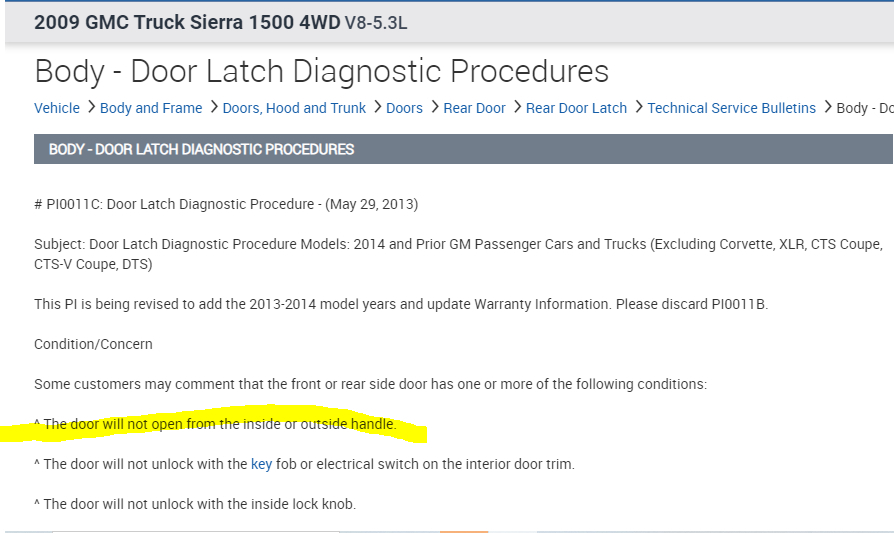Click the gray Body - Door Latch section header
894x533 pixels.
(201, 150)
